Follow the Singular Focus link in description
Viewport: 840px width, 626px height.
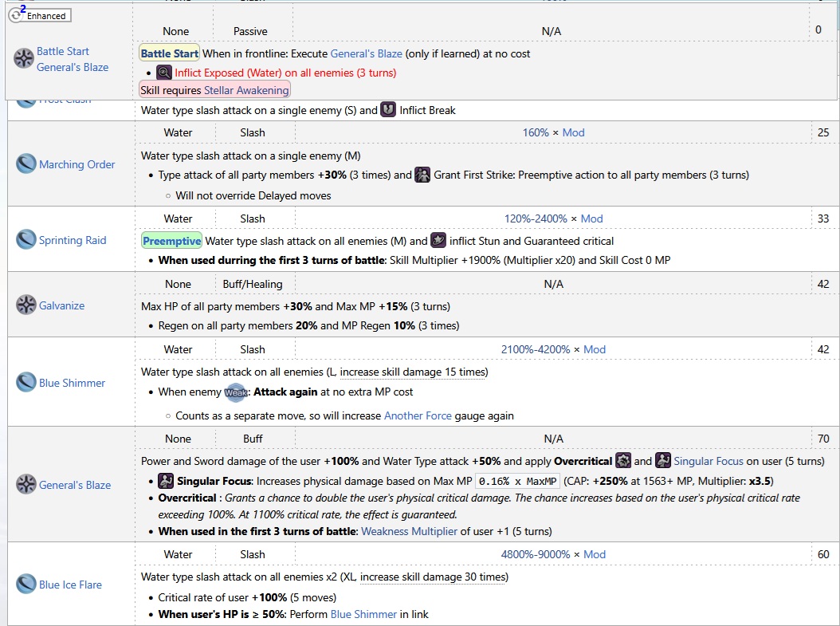tap(709, 461)
